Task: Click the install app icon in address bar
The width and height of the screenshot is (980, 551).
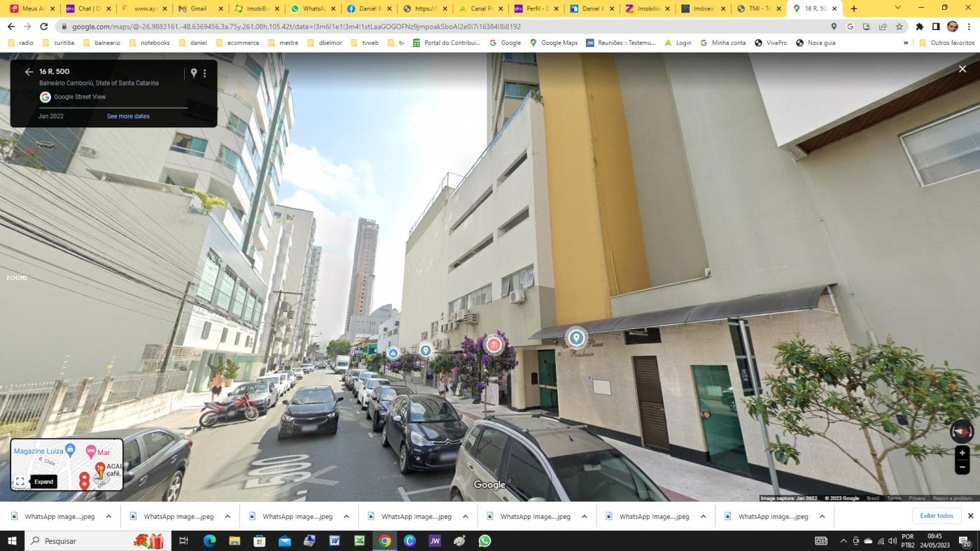Action: pos(867,27)
